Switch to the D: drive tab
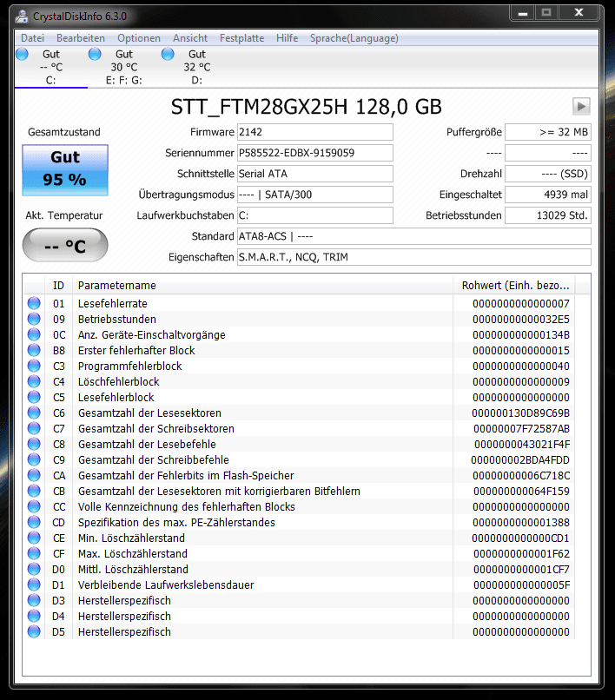Image resolution: width=615 pixels, height=700 pixels. 196,67
